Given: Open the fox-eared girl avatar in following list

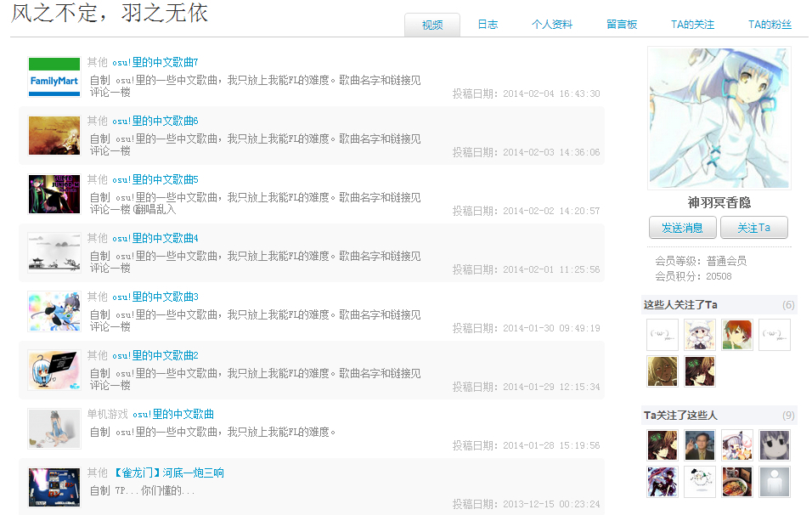Looking at the screenshot, I should click(737, 445).
